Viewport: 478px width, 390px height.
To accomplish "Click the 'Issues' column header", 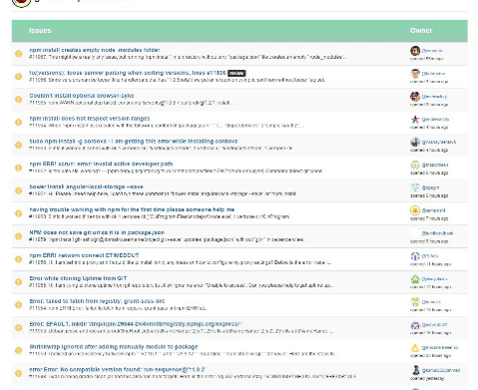I will (40, 31).
